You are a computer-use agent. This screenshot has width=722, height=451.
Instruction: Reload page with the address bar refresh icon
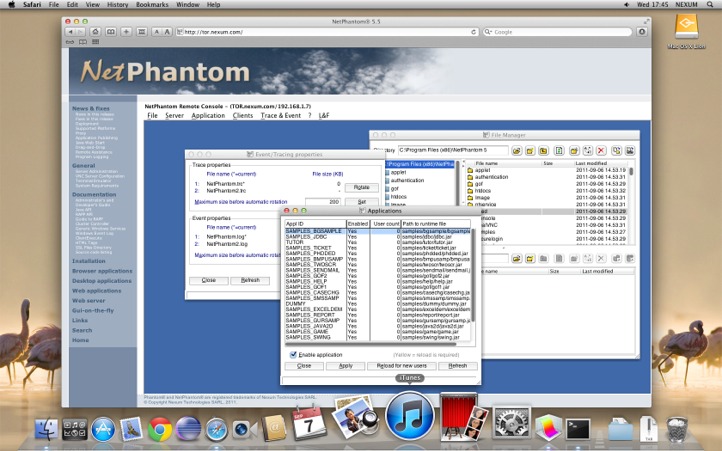coord(473,32)
